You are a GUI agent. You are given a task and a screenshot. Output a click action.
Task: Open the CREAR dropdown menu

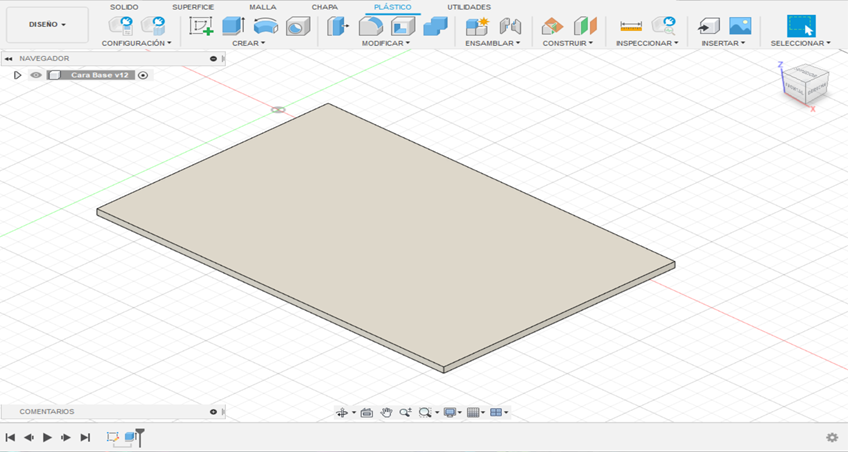pos(249,43)
